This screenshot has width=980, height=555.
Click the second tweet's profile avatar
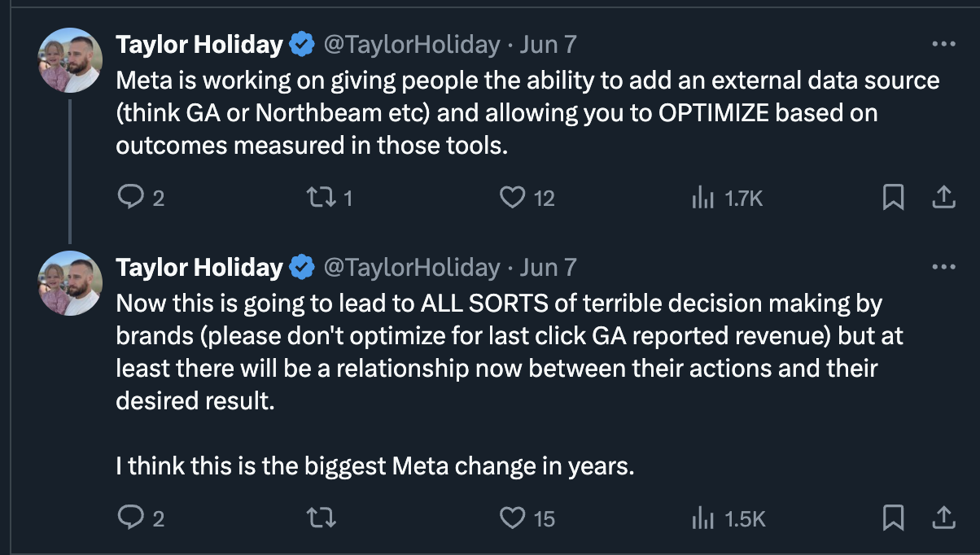[x=69, y=284]
